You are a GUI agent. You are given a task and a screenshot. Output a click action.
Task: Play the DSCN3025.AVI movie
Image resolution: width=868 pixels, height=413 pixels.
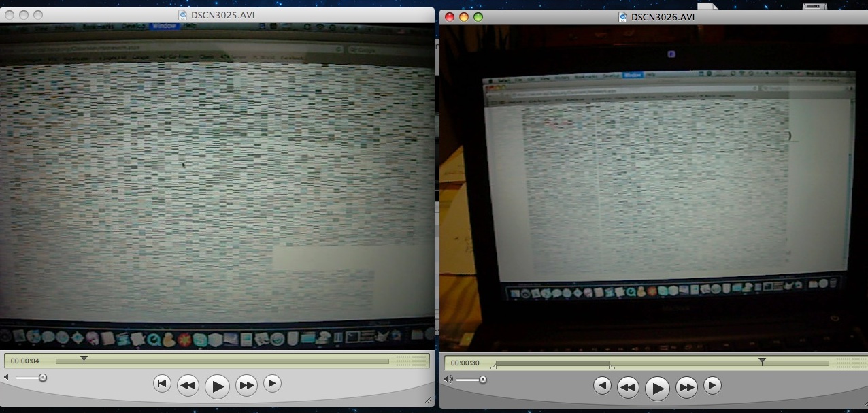(217, 386)
